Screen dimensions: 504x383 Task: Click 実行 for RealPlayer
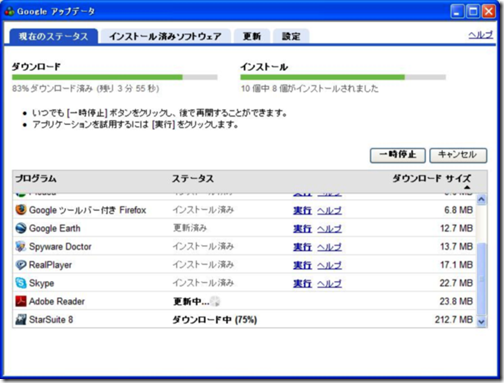point(302,265)
